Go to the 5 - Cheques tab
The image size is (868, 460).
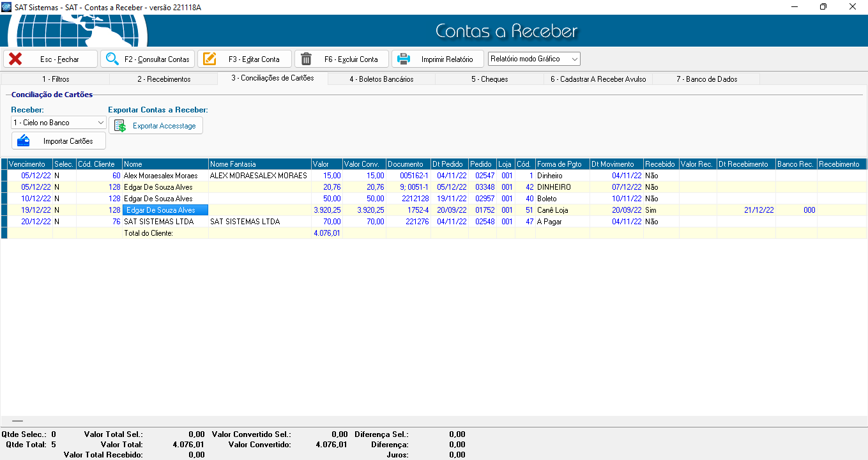tap(489, 79)
